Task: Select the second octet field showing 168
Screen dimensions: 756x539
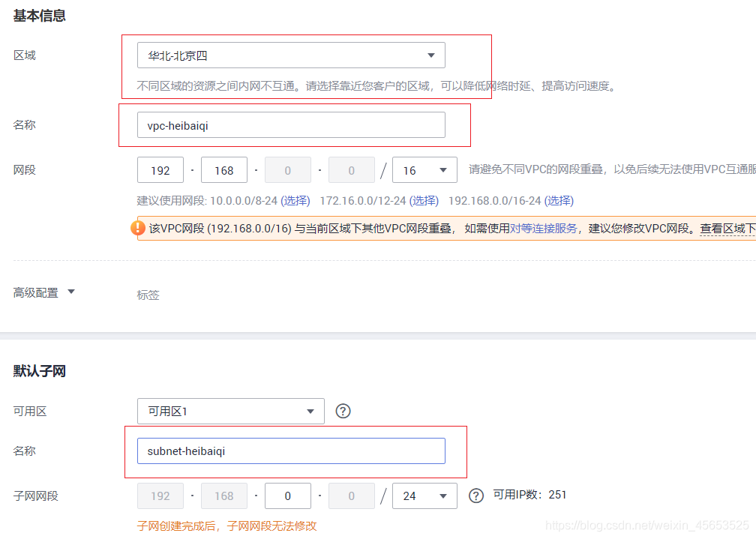Action: (223, 169)
